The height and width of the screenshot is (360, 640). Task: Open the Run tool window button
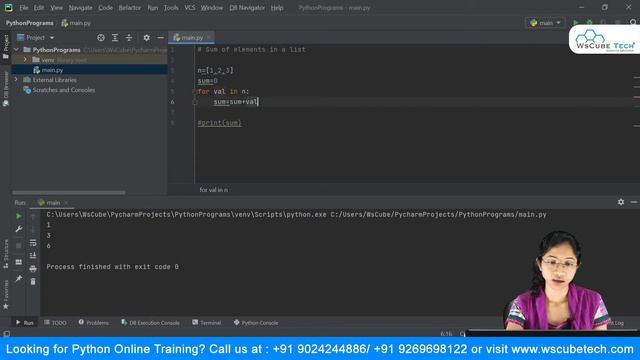(x=25, y=322)
